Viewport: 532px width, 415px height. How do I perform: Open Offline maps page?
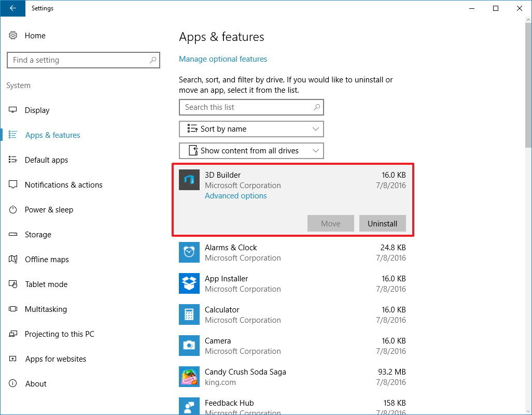pyautogui.click(x=47, y=260)
